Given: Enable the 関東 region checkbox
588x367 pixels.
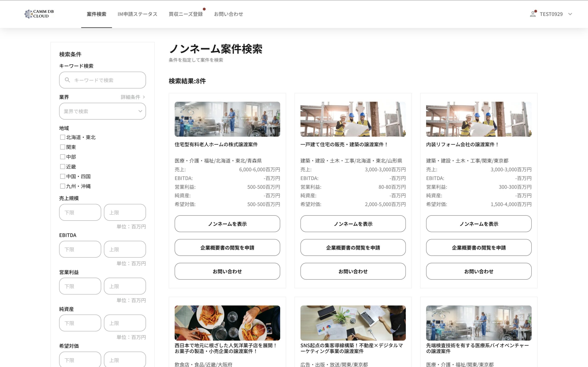Looking at the screenshot, I should (62, 147).
